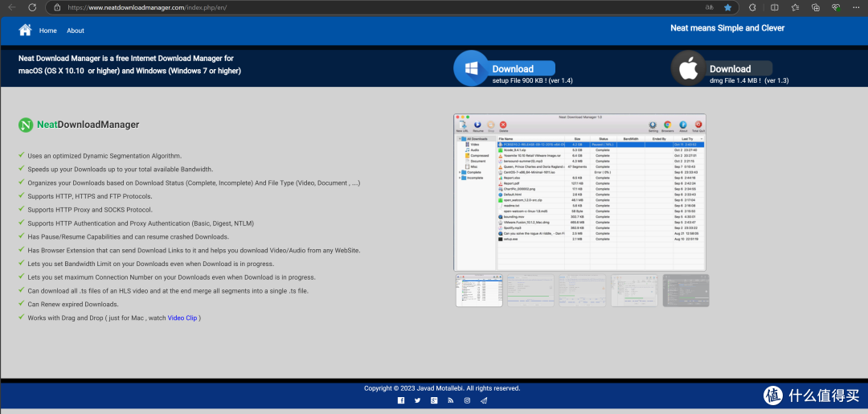Open the About menu link
868x414 pixels.
[76, 31]
